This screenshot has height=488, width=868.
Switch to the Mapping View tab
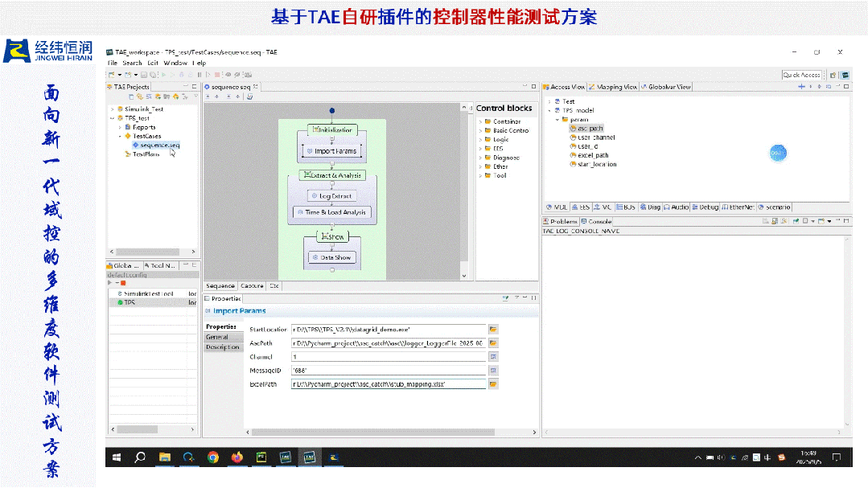(x=613, y=87)
